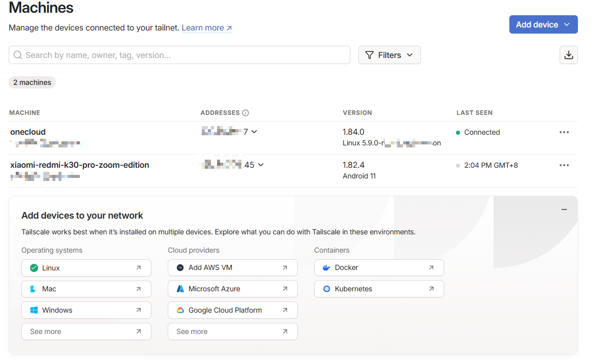
Task: Open the Learn more link
Action: (206, 28)
